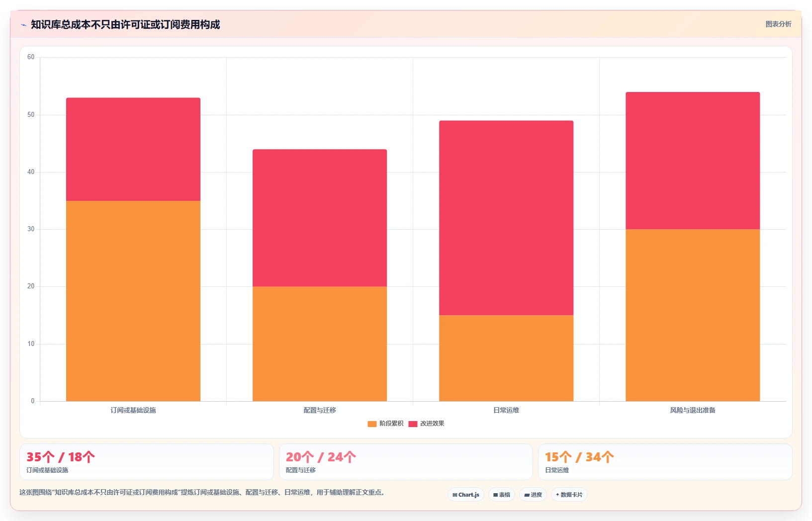Click the y-axis tick label 10
This screenshot has width=812, height=521.
coord(31,344)
